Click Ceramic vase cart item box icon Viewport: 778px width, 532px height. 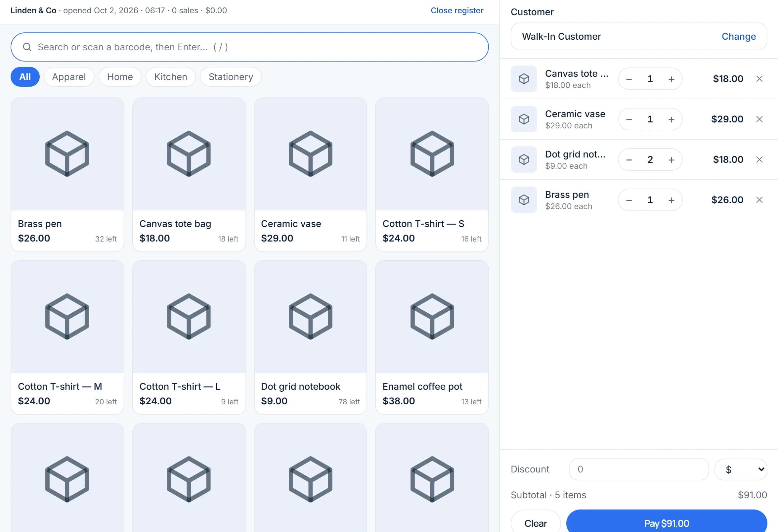click(x=524, y=119)
